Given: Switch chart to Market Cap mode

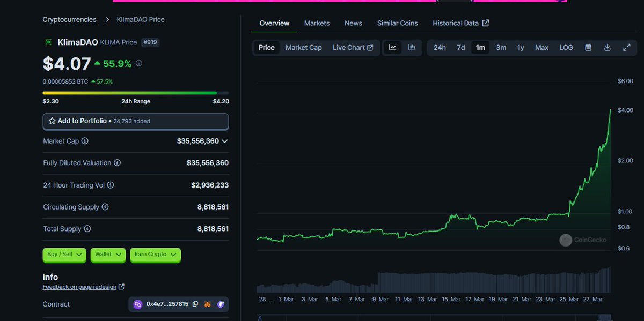Looking at the screenshot, I should point(304,47).
